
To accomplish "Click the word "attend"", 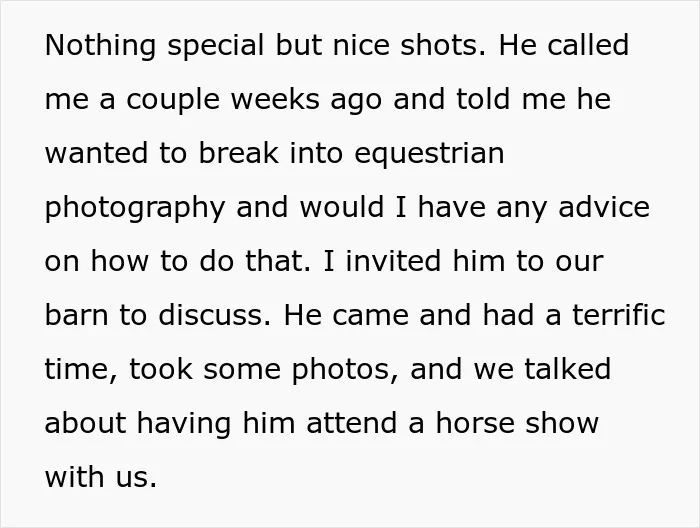I will [352, 423].
